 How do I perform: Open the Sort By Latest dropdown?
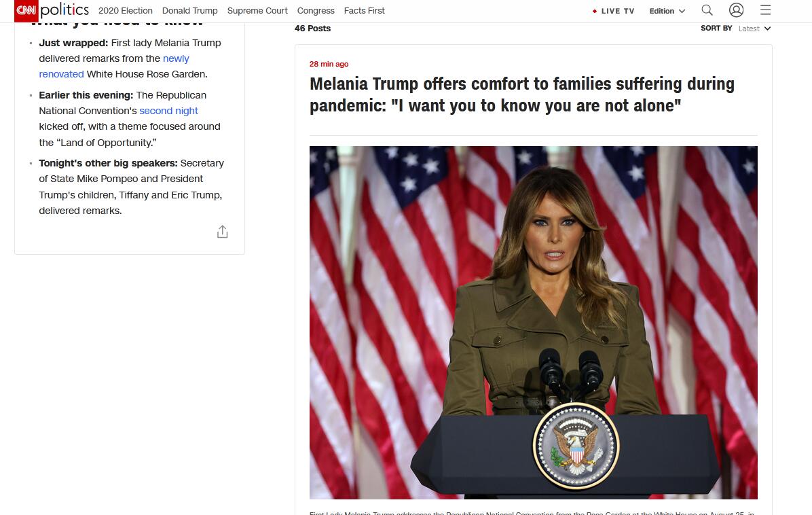click(754, 29)
